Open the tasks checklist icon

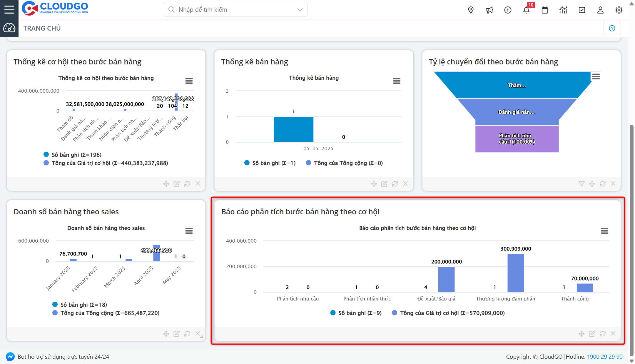(582, 10)
